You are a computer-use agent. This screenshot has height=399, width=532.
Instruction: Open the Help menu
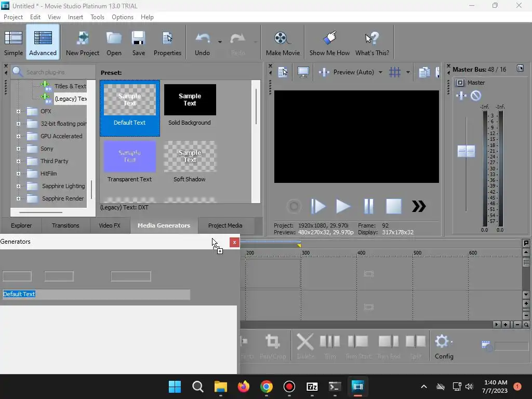tap(147, 17)
